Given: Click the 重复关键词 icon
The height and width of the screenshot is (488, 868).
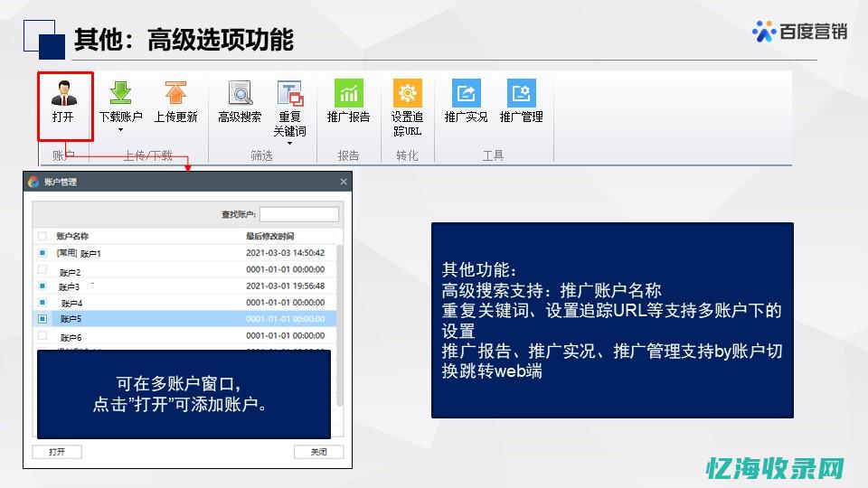Looking at the screenshot, I should pyautogui.click(x=290, y=94).
